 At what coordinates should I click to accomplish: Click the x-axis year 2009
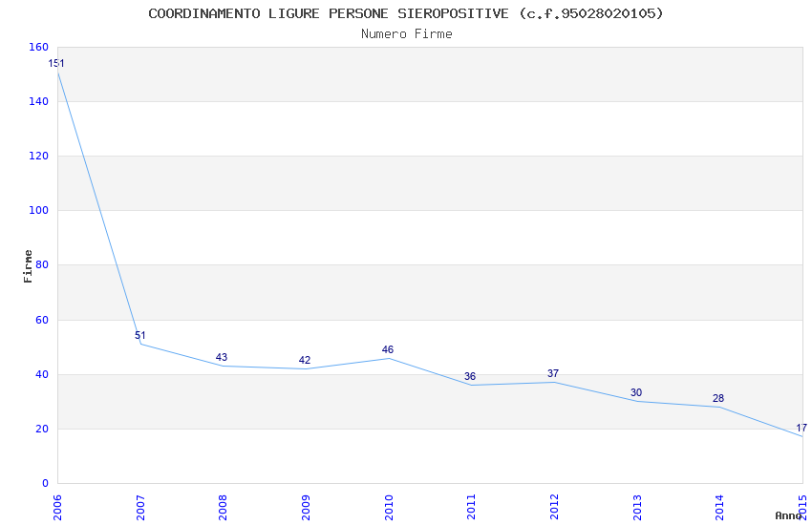pyautogui.click(x=306, y=508)
